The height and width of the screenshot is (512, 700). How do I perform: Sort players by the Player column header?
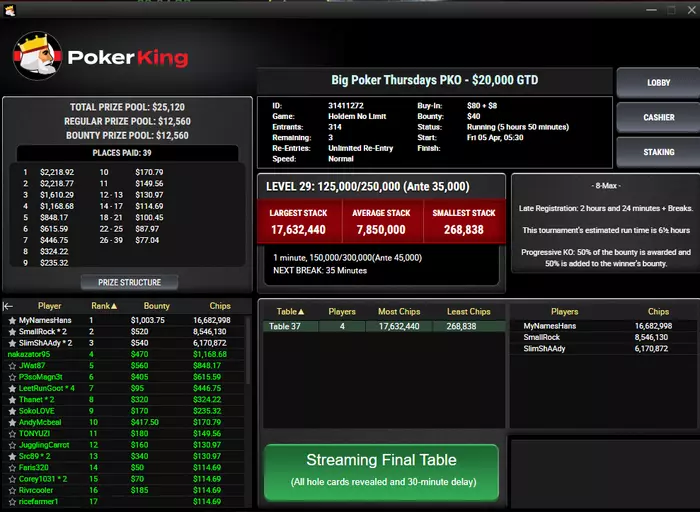49,306
